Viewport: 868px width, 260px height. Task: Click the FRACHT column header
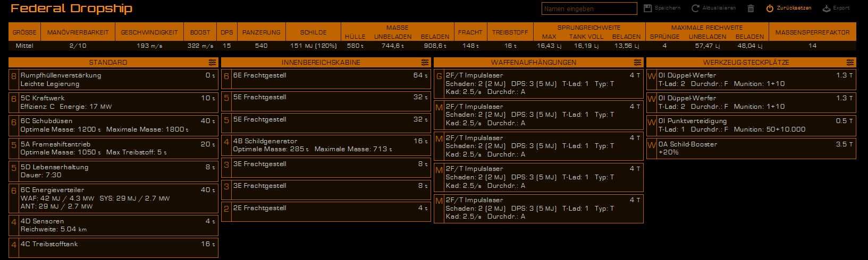pyautogui.click(x=470, y=32)
